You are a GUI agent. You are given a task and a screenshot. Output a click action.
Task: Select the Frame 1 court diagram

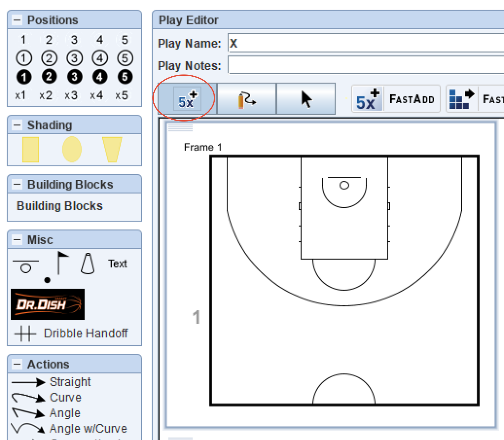[344, 280]
